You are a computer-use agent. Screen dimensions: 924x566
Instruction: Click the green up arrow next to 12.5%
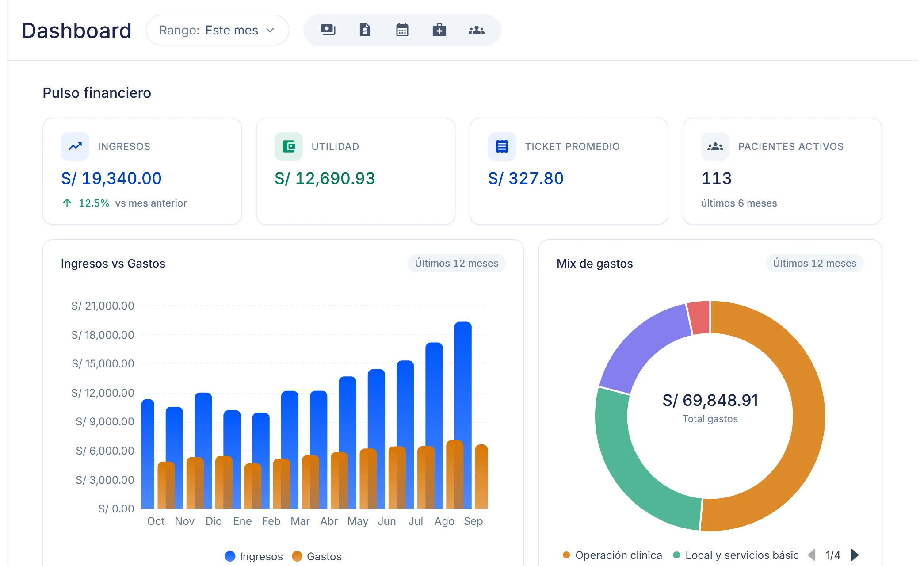click(67, 203)
